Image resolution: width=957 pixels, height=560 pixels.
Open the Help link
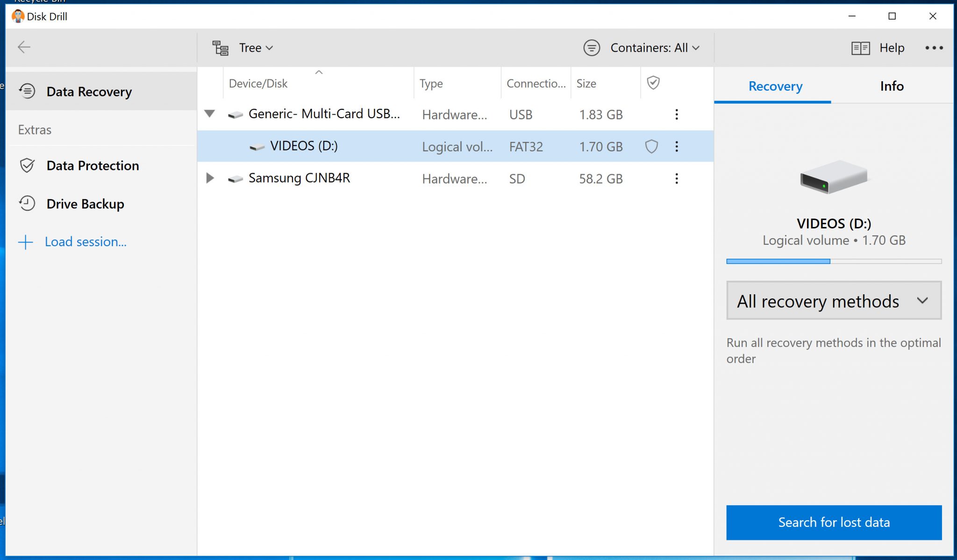[892, 48]
